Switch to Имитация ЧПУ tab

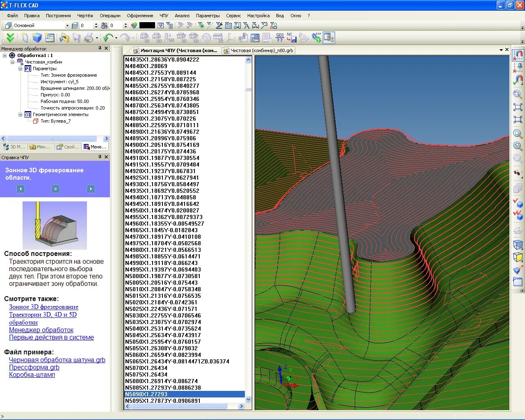[x=175, y=50]
